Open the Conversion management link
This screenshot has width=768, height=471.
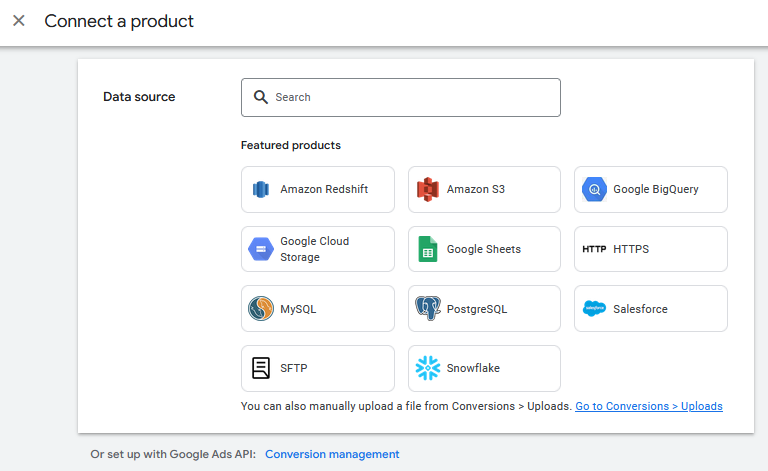coord(332,454)
